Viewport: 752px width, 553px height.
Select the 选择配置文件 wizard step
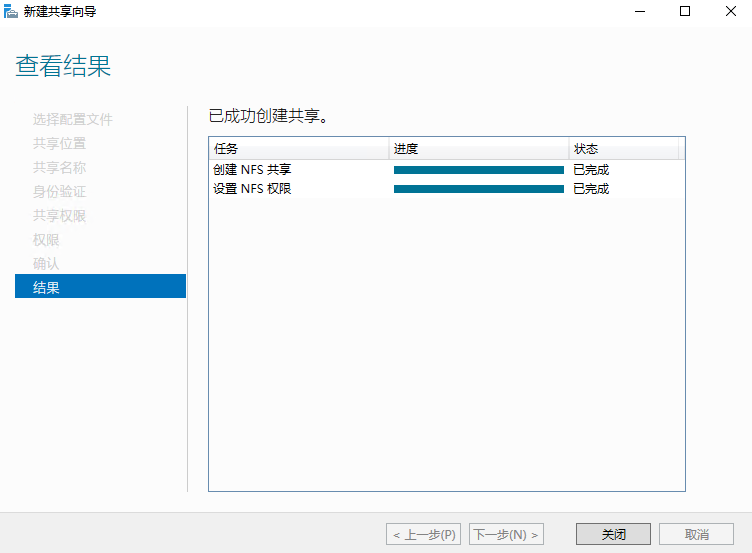click(x=73, y=119)
